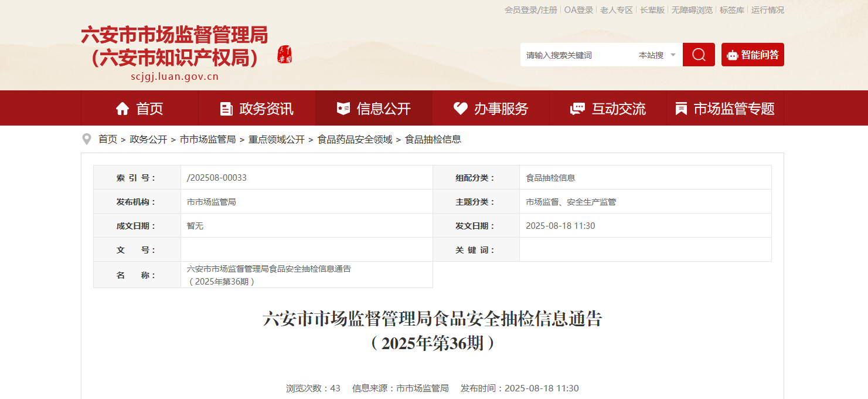
Task: Select index number /202508-00033
Action: tap(217, 177)
